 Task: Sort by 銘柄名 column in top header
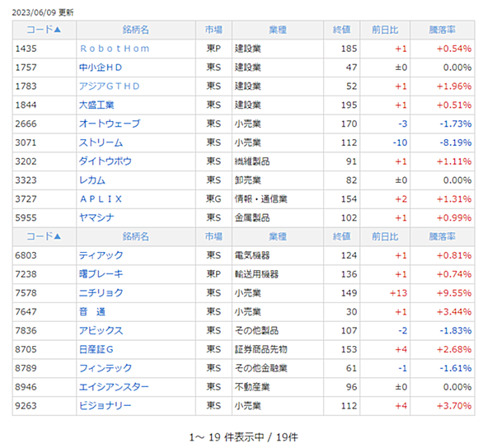point(135,30)
